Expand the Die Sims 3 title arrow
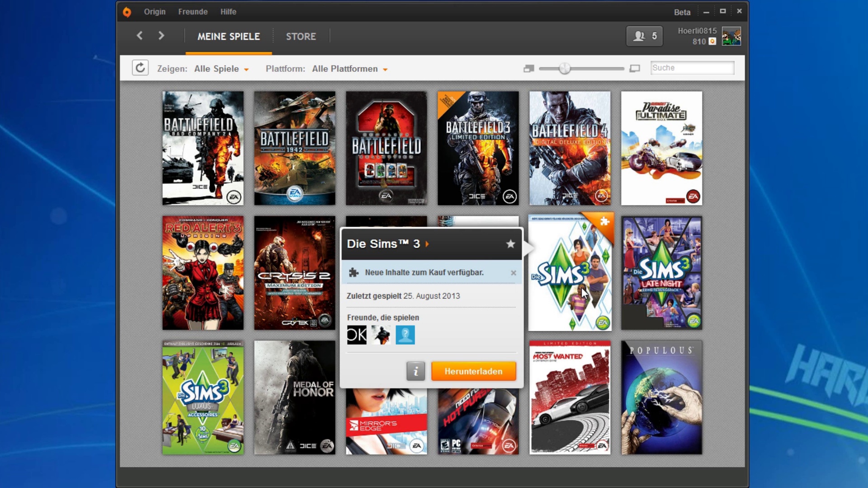 coord(427,244)
